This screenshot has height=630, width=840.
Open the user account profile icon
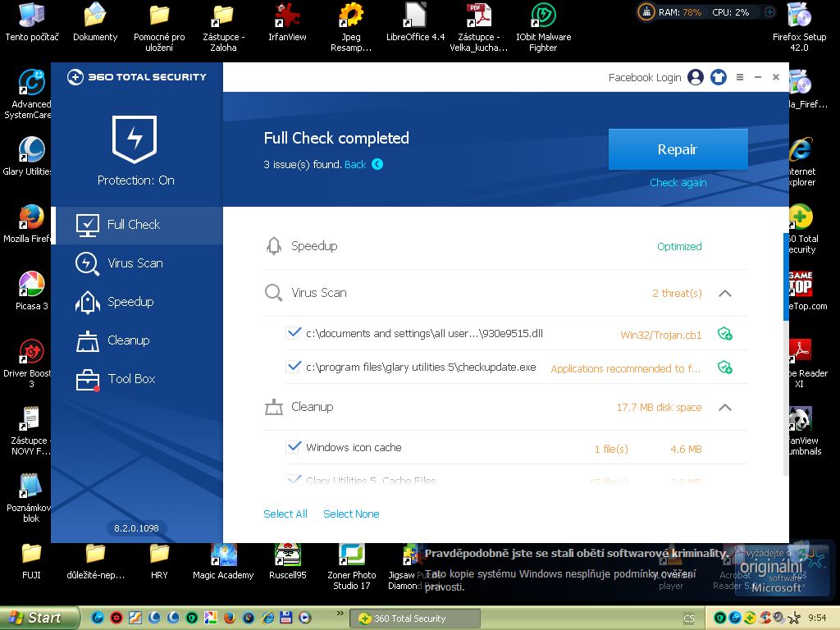tap(696, 78)
